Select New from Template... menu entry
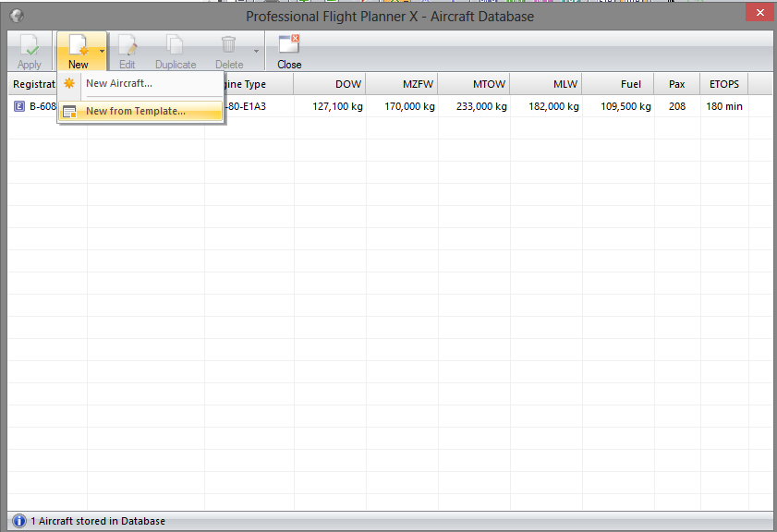Screen dimensions: 777x532 point(140,111)
